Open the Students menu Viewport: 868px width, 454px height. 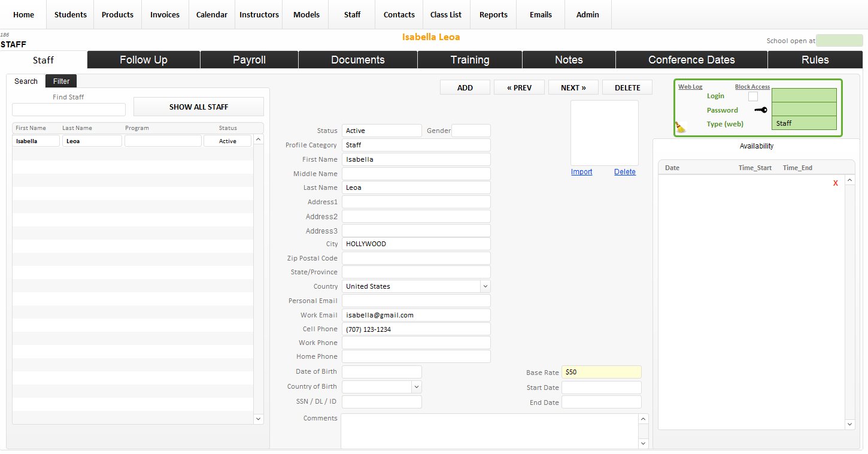(71, 14)
